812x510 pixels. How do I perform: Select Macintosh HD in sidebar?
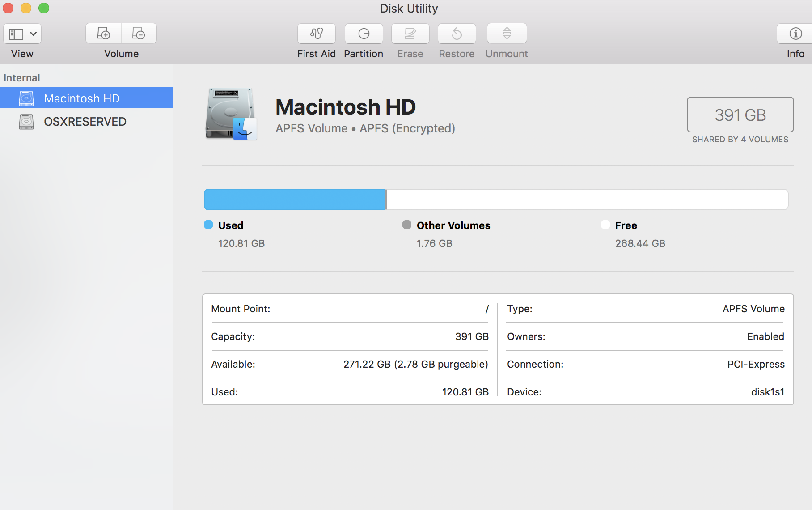coord(86,98)
